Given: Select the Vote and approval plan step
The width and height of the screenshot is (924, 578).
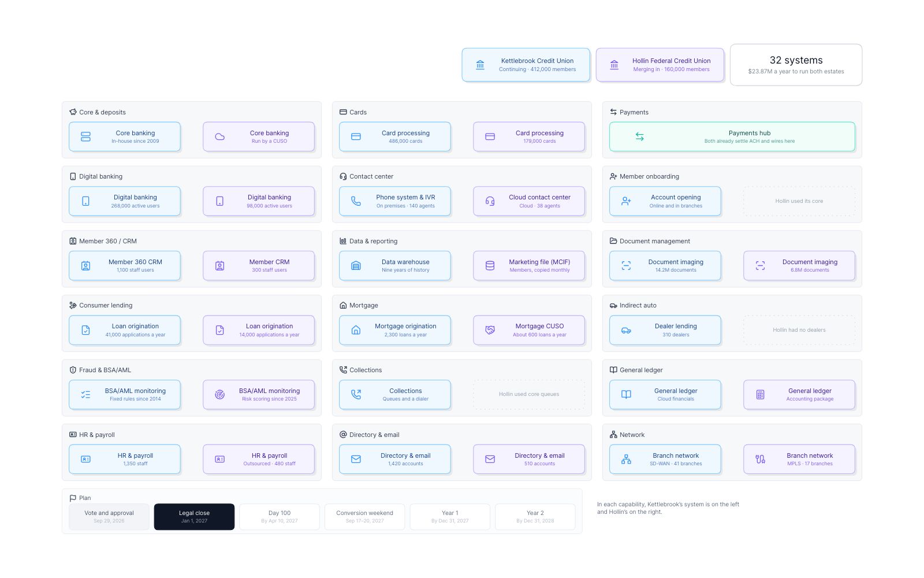Looking at the screenshot, I should pyautogui.click(x=109, y=517).
